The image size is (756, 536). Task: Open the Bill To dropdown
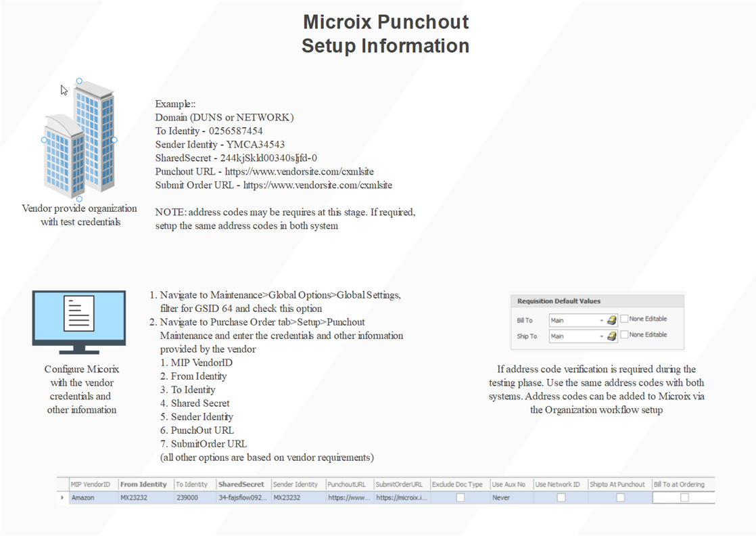(x=601, y=320)
